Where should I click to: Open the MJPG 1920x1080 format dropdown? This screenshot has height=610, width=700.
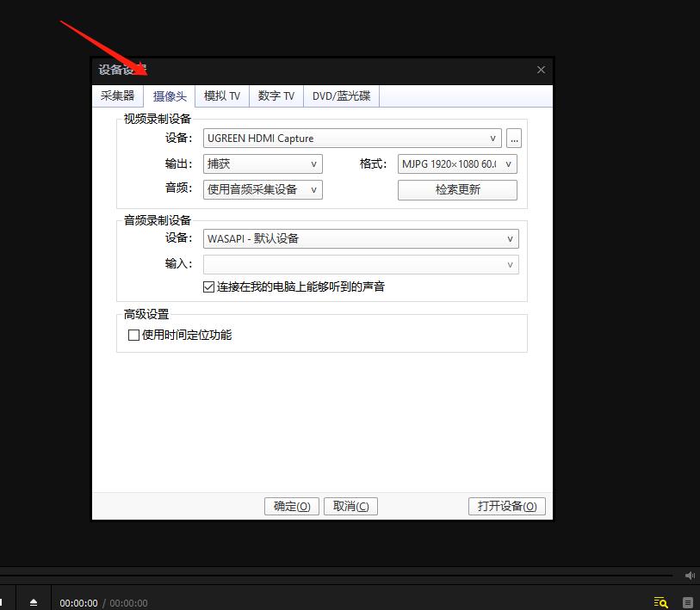click(456, 163)
